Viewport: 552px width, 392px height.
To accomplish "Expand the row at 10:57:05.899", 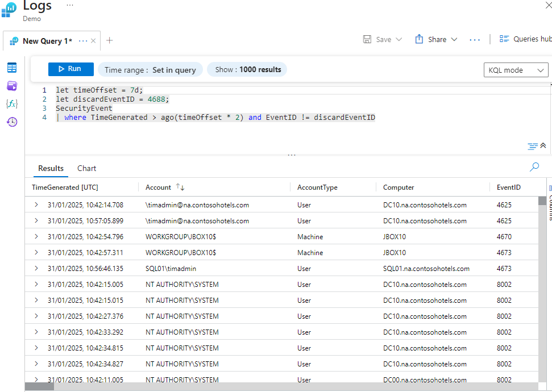I will [36, 220].
